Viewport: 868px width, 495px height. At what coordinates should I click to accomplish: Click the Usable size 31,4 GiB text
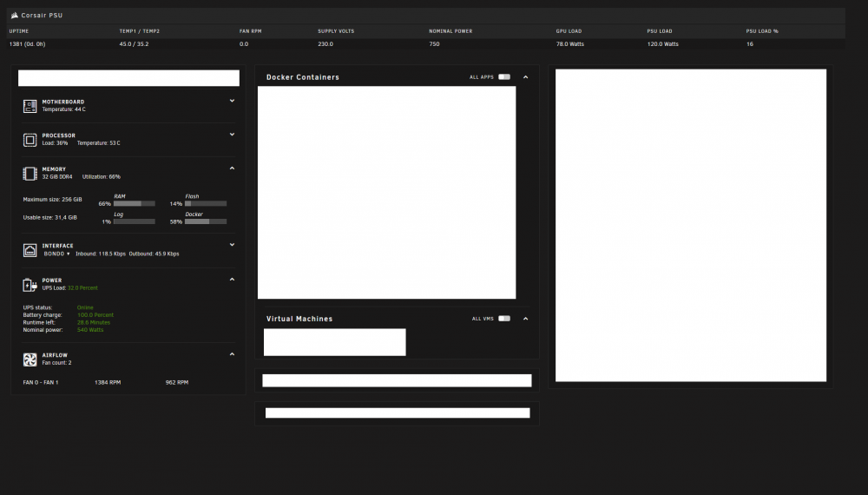pos(49,218)
